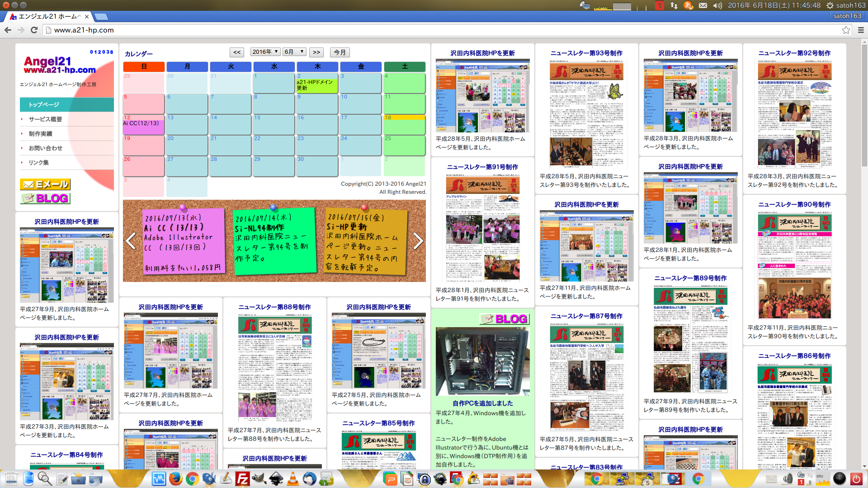Image resolution: width=868 pixels, height=488 pixels.
Task: Open the 自作PCを追加しました heading link
Action: click(x=482, y=403)
